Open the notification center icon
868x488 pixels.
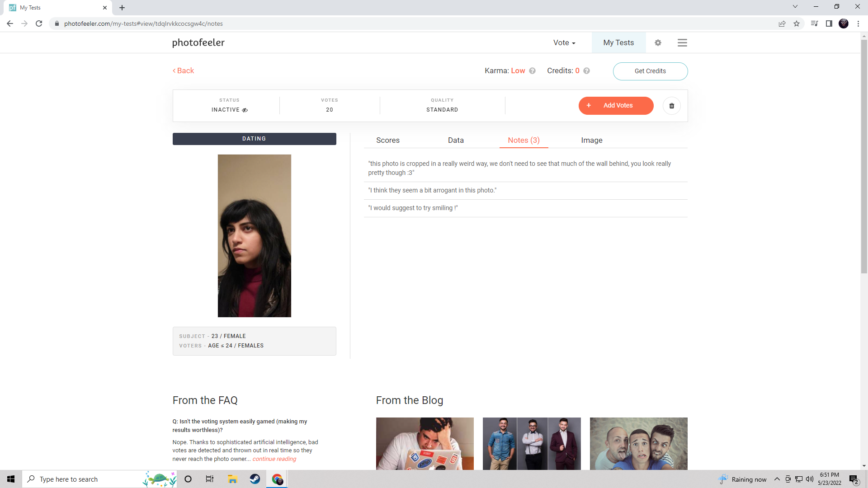point(854,479)
